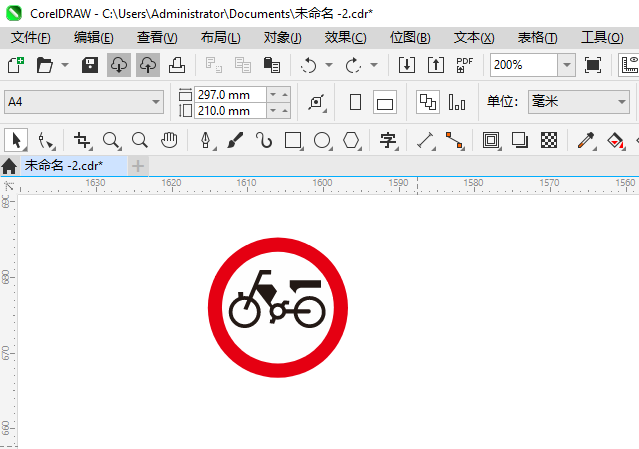Click the Open folder icon
639x449 pixels.
tap(44, 65)
